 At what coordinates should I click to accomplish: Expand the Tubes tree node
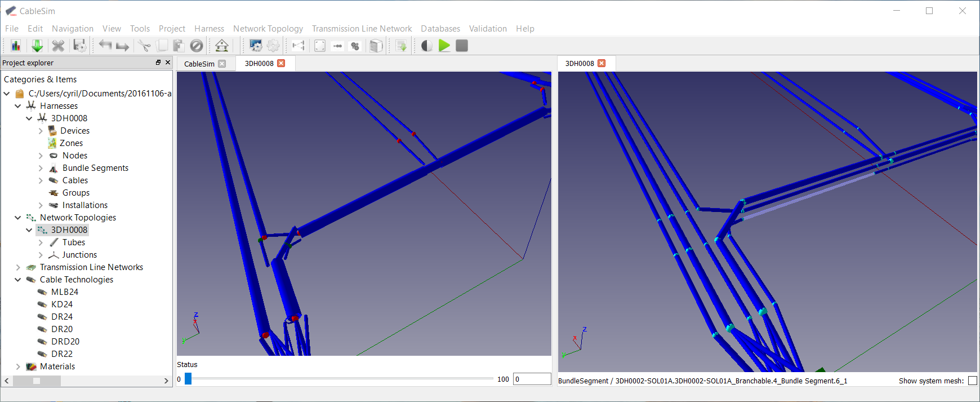41,242
